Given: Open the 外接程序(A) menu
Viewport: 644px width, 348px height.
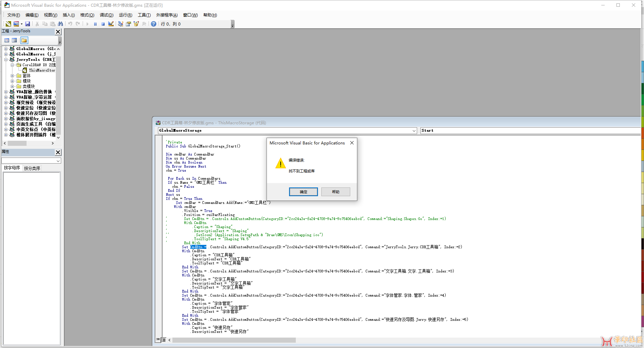Looking at the screenshot, I should pyautogui.click(x=167, y=15).
